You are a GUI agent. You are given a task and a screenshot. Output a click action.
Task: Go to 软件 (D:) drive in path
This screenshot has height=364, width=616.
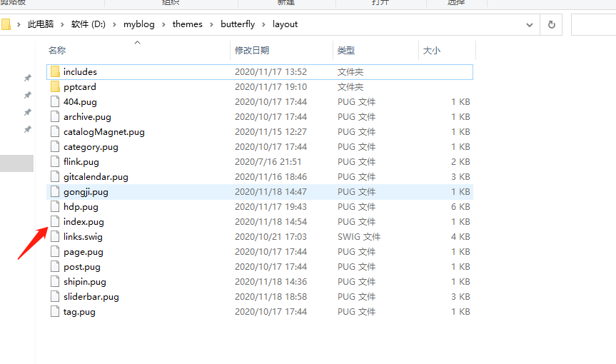pyautogui.click(x=89, y=24)
